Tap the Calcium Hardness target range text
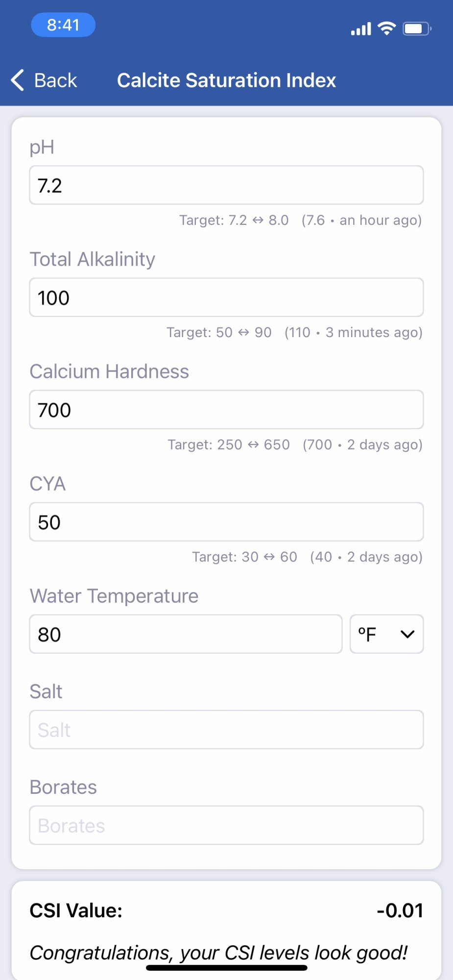 click(x=229, y=444)
